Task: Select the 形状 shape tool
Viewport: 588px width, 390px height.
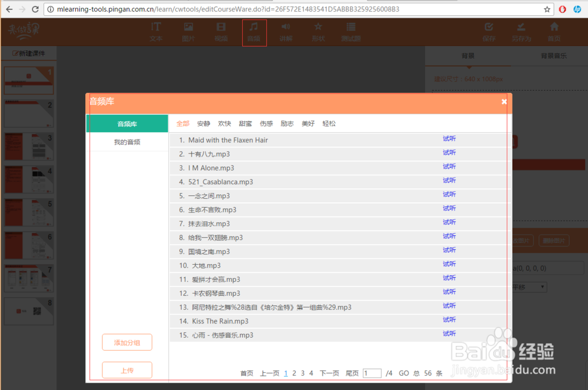Action: tap(318, 32)
